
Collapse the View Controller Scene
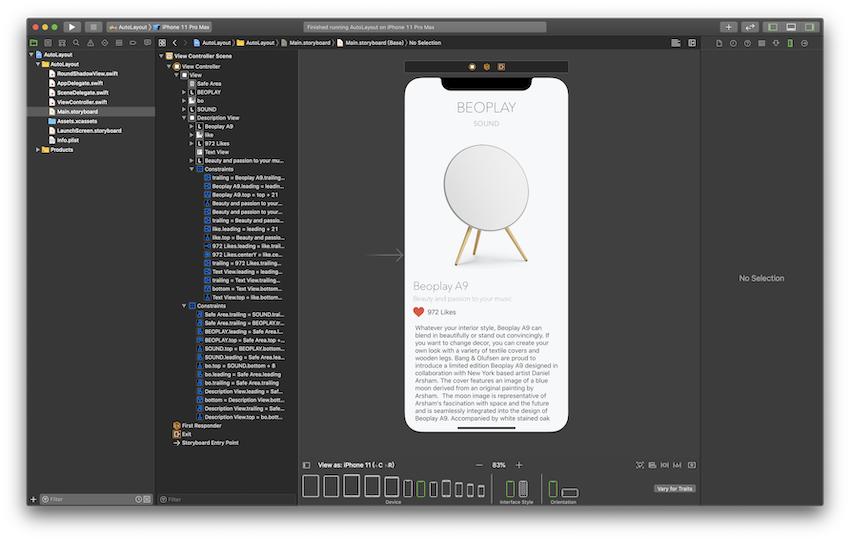click(x=162, y=56)
